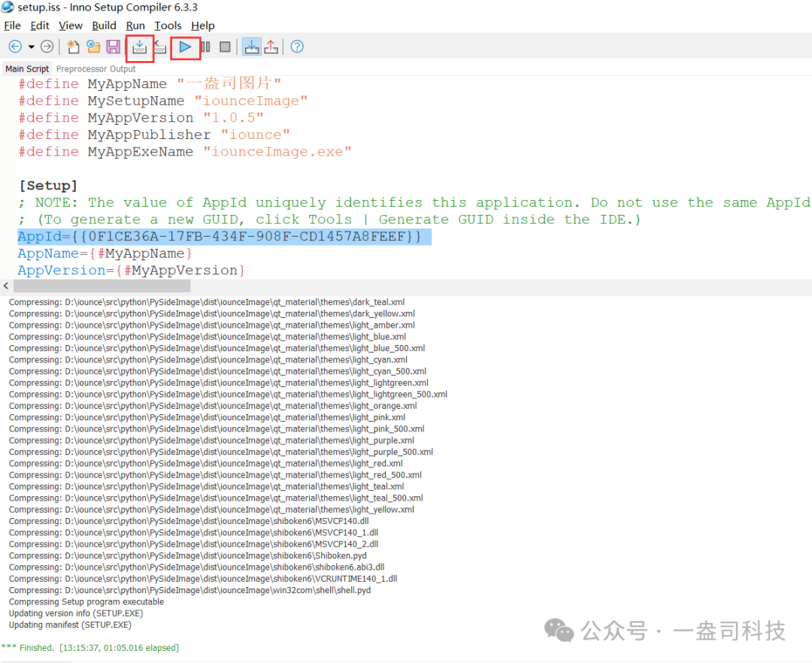Select output line for light_amber.xml
The width and height of the screenshot is (812, 663).
coord(212,325)
